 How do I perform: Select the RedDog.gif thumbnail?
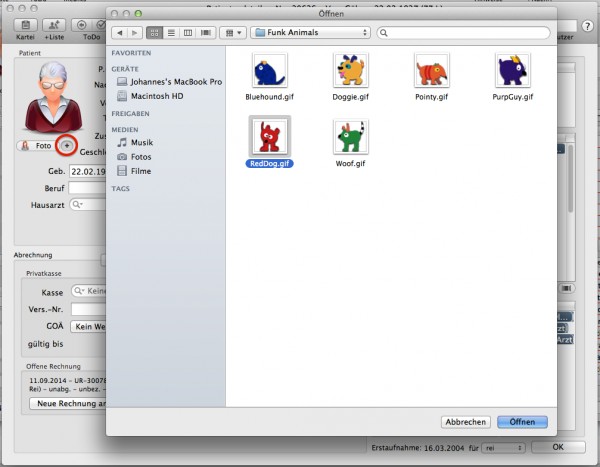click(270, 136)
